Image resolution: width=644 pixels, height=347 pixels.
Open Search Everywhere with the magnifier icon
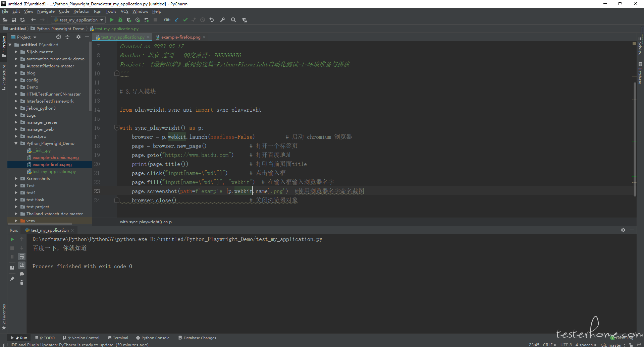(233, 20)
